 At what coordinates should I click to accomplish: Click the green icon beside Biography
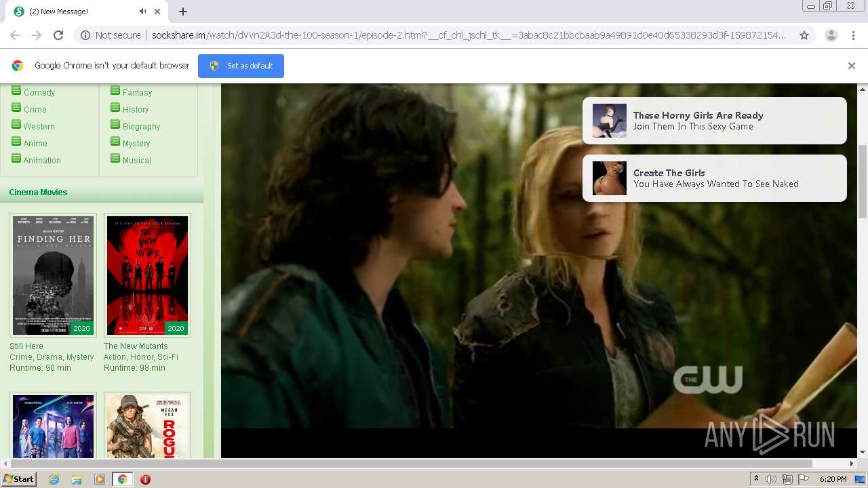[115, 125]
